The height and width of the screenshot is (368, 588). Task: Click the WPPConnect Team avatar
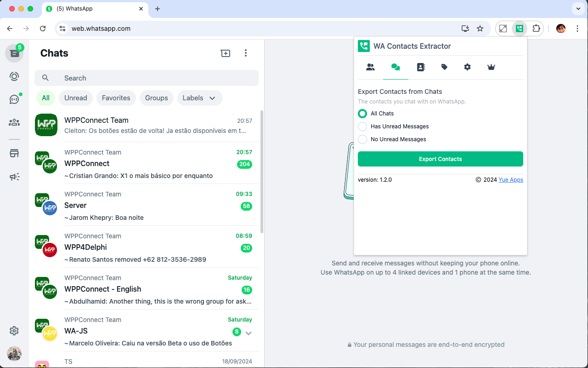click(46, 125)
